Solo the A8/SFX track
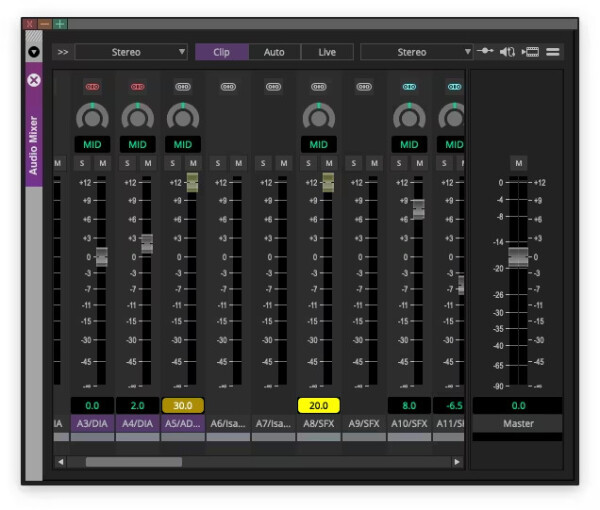 [308, 163]
